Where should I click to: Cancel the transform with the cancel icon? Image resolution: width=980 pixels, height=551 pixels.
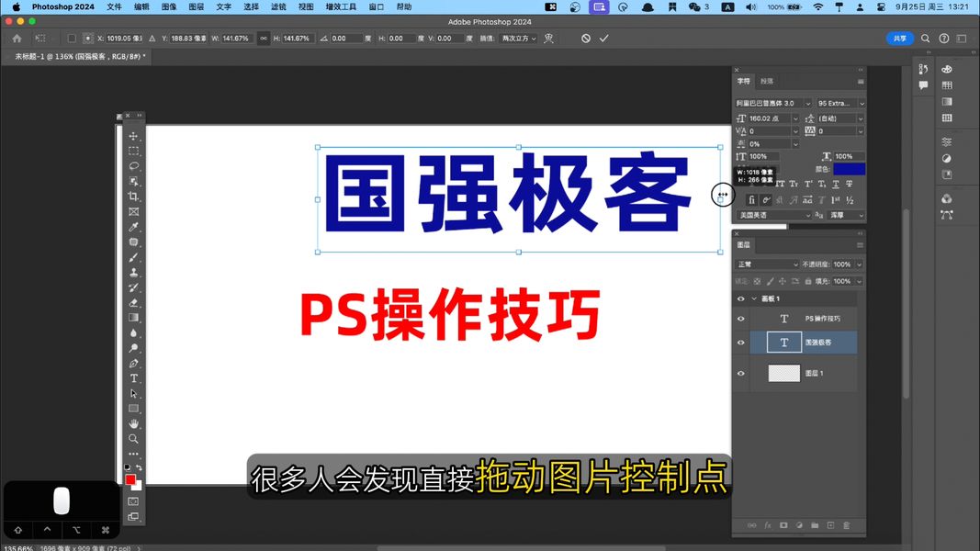tap(586, 38)
